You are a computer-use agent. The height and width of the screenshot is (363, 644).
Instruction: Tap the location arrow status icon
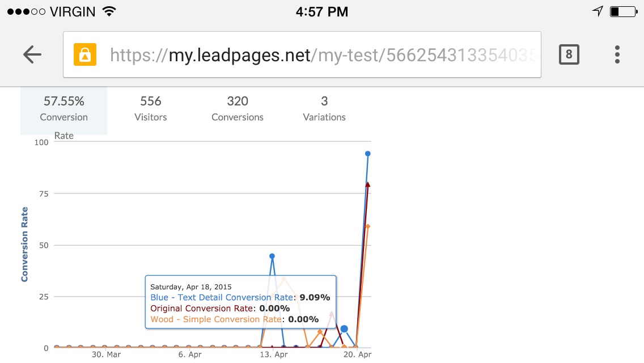(x=598, y=11)
